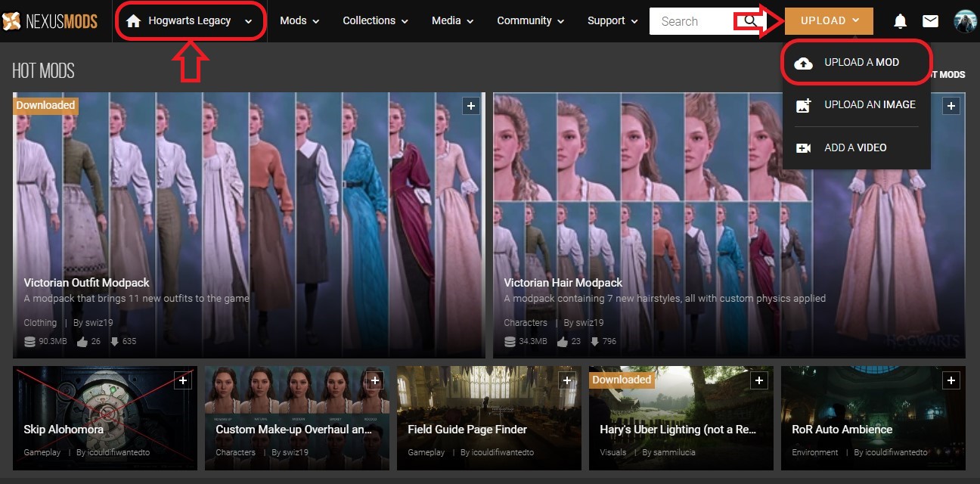Select Upload an Image
This screenshot has height=484, width=980.
[870, 104]
